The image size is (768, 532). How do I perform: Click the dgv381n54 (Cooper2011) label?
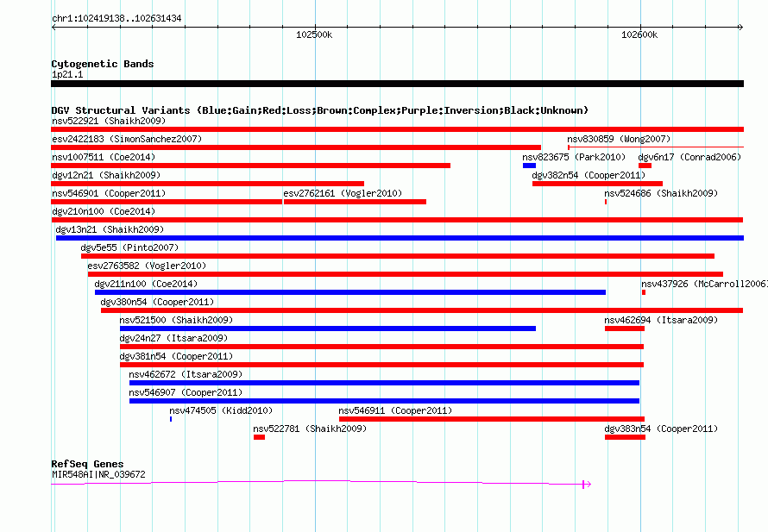pyautogui.click(x=176, y=356)
